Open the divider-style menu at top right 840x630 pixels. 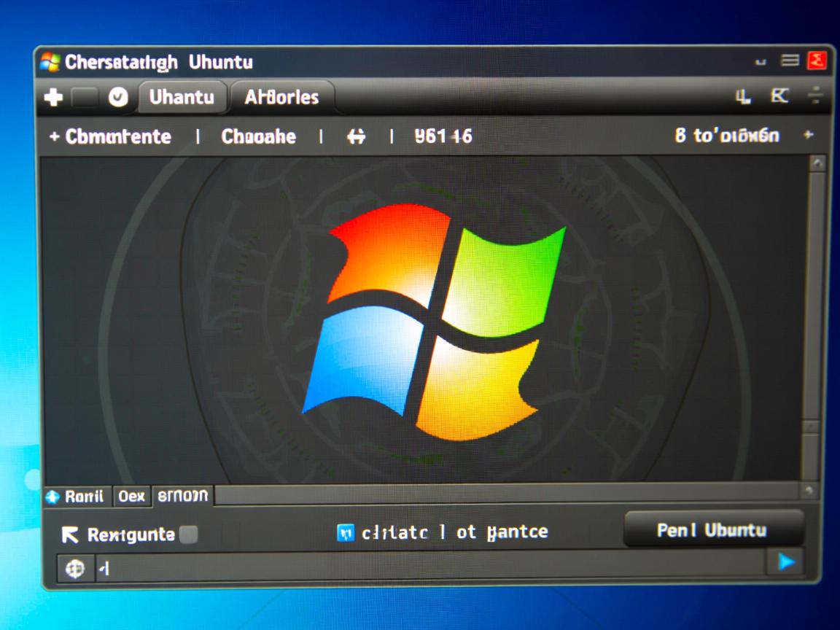(x=816, y=96)
